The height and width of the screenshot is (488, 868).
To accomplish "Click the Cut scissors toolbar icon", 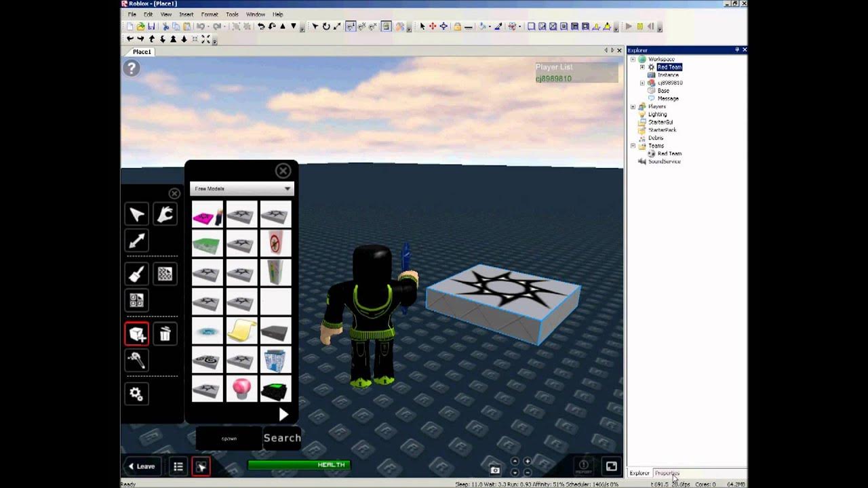I will point(165,26).
